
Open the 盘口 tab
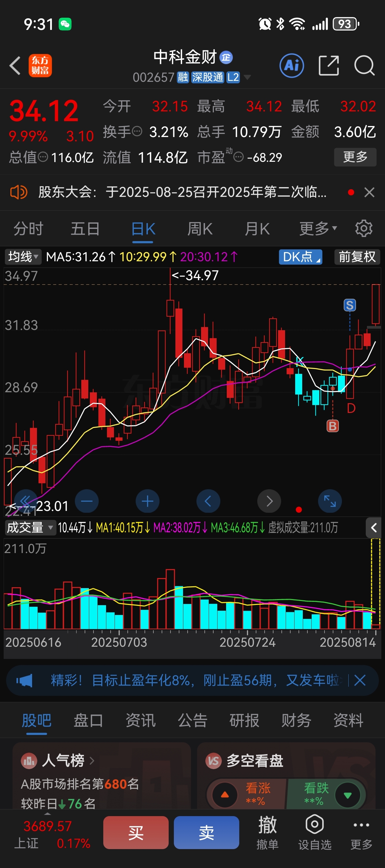click(x=88, y=721)
